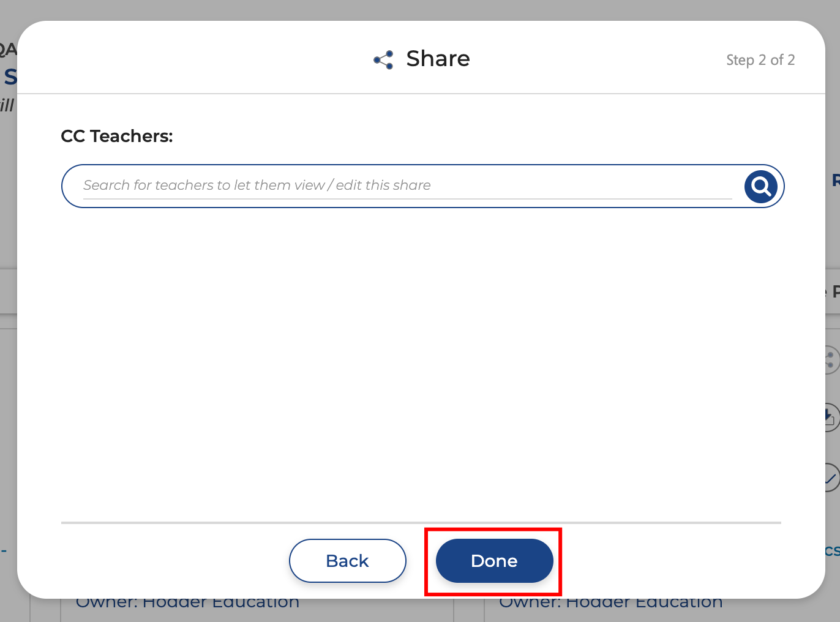Click the blue 'cs' text at bottom right
This screenshot has width=840, height=622.
832,551
